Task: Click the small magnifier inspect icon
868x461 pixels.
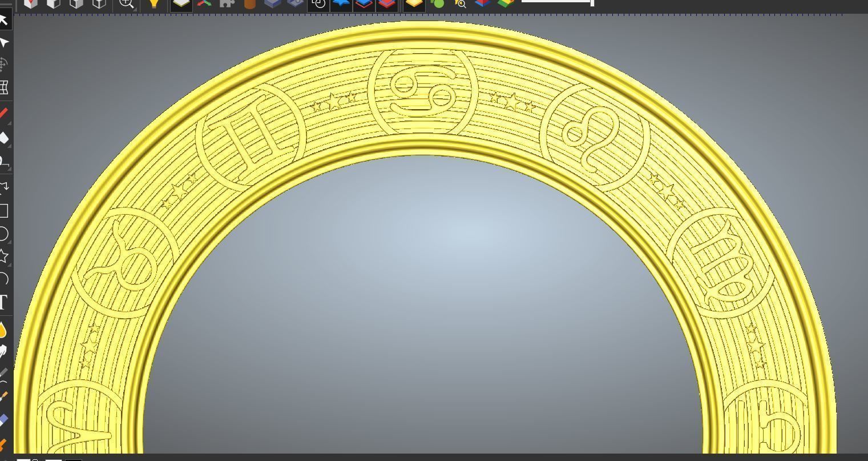Action: pyautogui.click(x=460, y=4)
